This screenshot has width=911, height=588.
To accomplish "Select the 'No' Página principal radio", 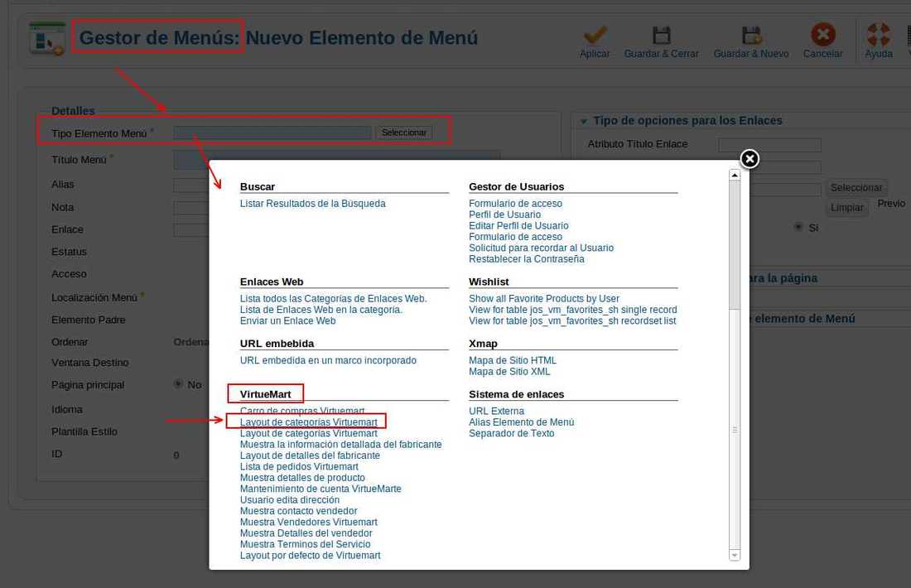I will [x=178, y=384].
